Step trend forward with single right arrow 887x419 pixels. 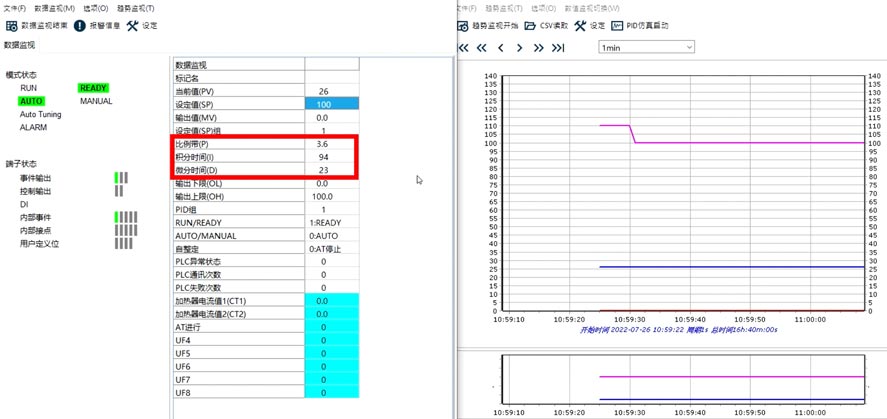tap(520, 47)
